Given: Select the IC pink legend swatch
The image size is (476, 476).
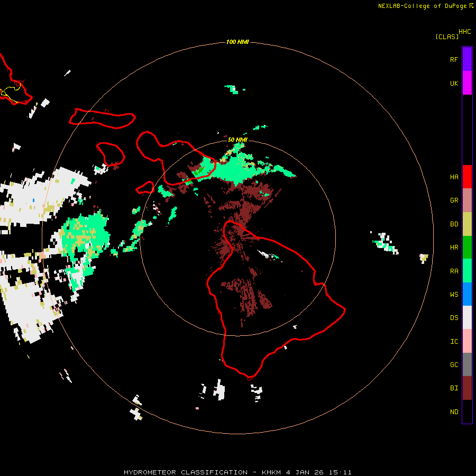Looking at the screenshot, I should pyautogui.click(x=467, y=341).
